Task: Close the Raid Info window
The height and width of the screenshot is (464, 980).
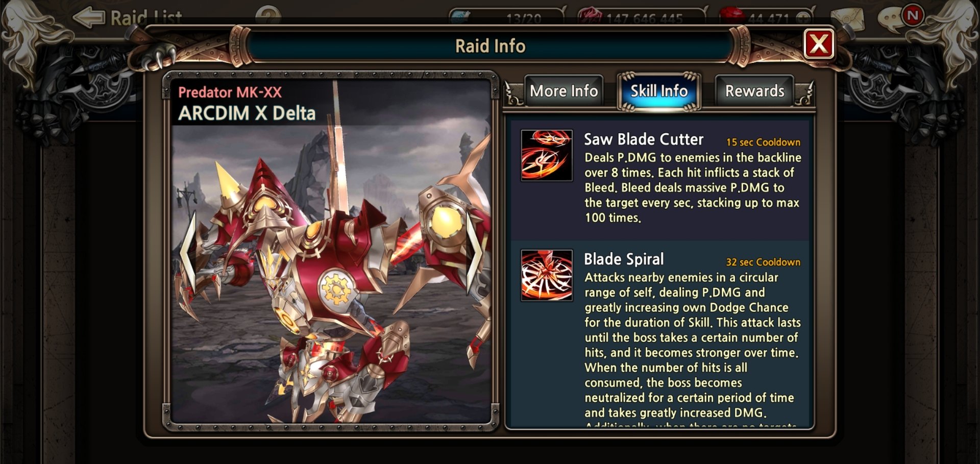Action: coord(819,44)
